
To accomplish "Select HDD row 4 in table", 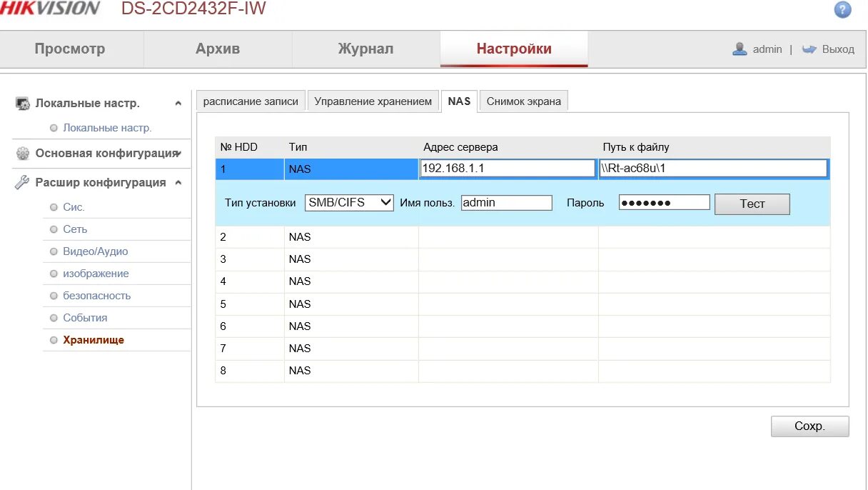I will (523, 281).
